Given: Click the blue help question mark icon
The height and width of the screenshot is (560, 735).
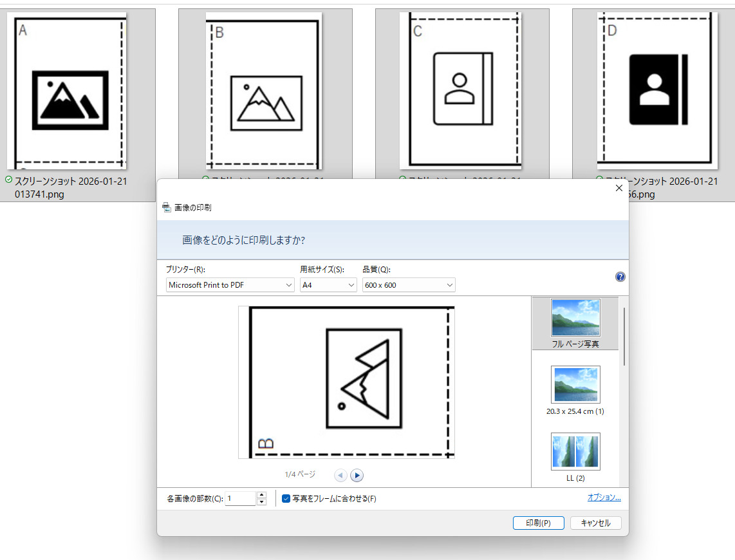Looking at the screenshot, I should [x=620, y=277].
